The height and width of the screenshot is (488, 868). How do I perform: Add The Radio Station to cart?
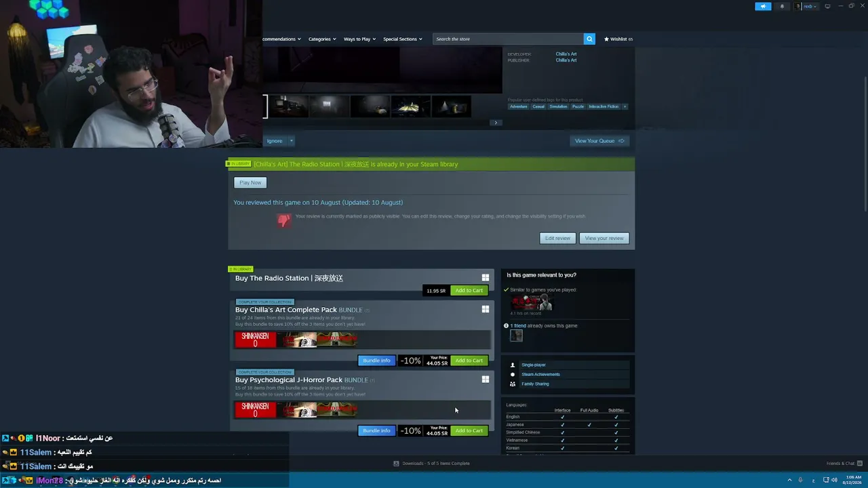pos(469,291)
